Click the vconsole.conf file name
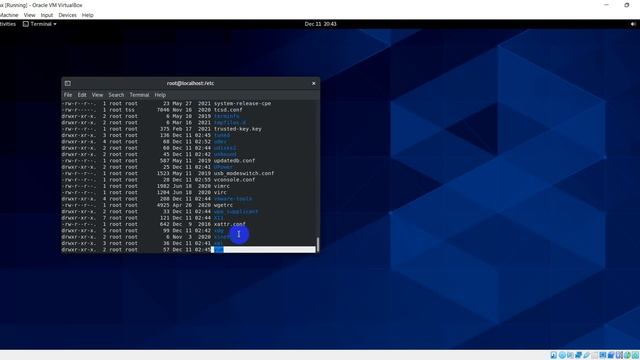 pos(234,180)
